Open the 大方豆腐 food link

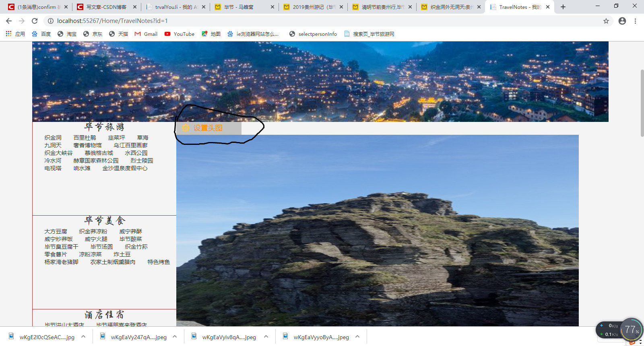56,231
